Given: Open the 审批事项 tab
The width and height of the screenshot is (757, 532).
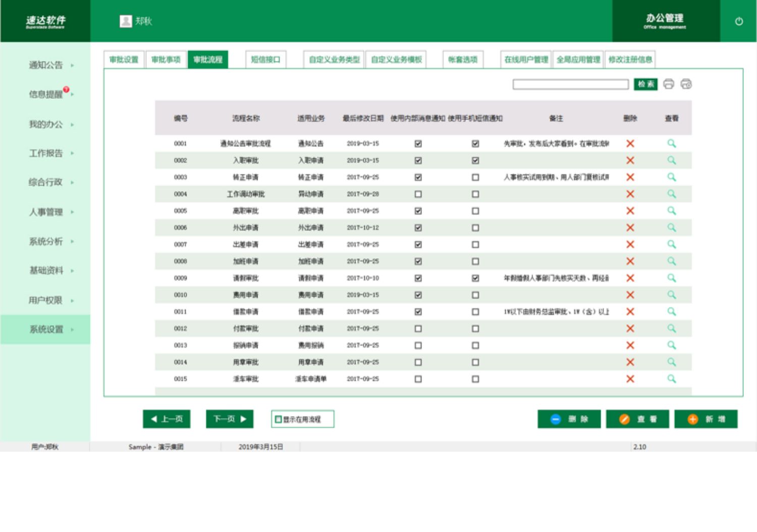Looking at the screenshot, I should point(166,60).
